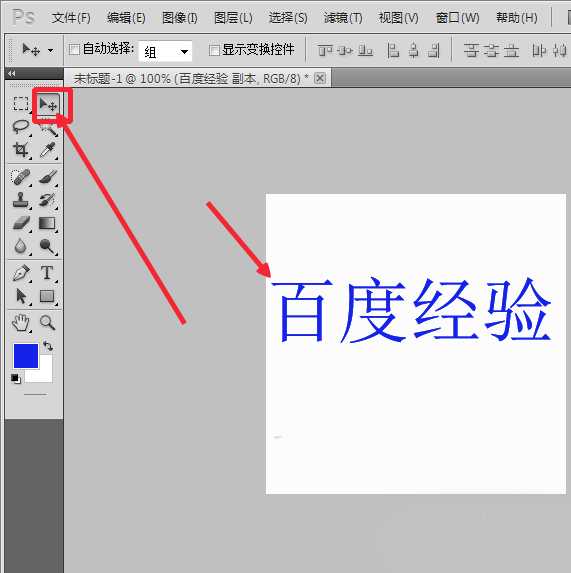Click the Photoshop Ps logo

tap(23, 17)
